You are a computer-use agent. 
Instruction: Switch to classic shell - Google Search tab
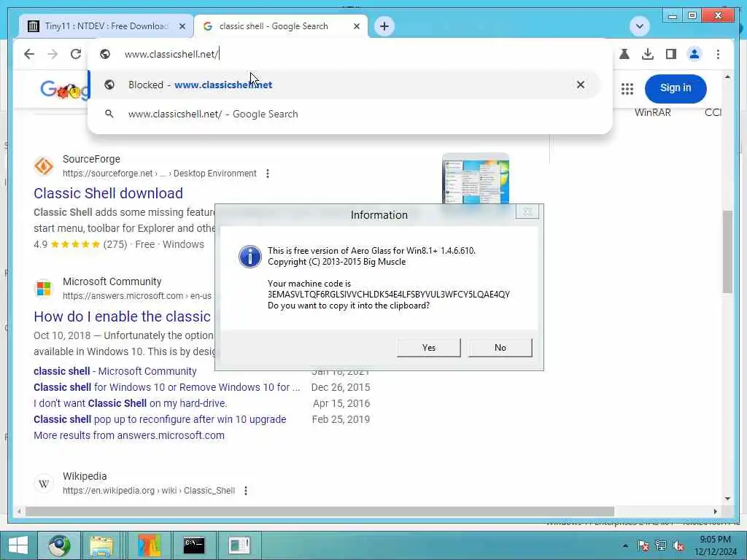[x=281, y=26]
